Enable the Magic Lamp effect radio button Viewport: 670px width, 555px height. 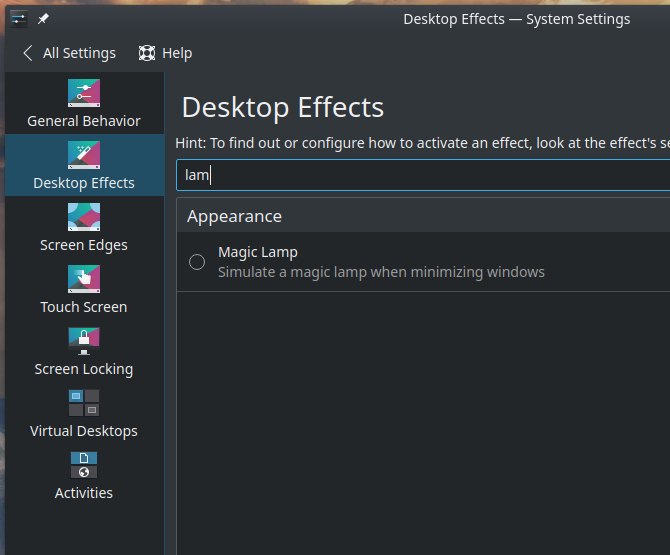click(x=197, y=262)
